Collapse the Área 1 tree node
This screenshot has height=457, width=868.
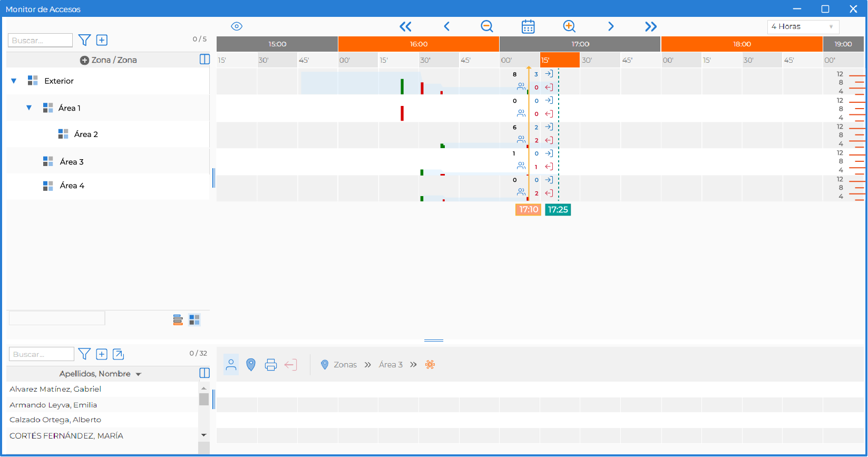29,108
